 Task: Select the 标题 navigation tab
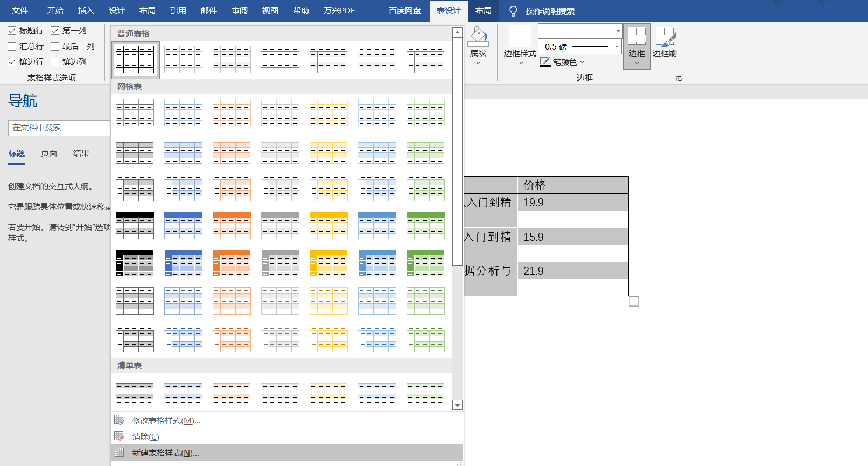tap(17, 154)
